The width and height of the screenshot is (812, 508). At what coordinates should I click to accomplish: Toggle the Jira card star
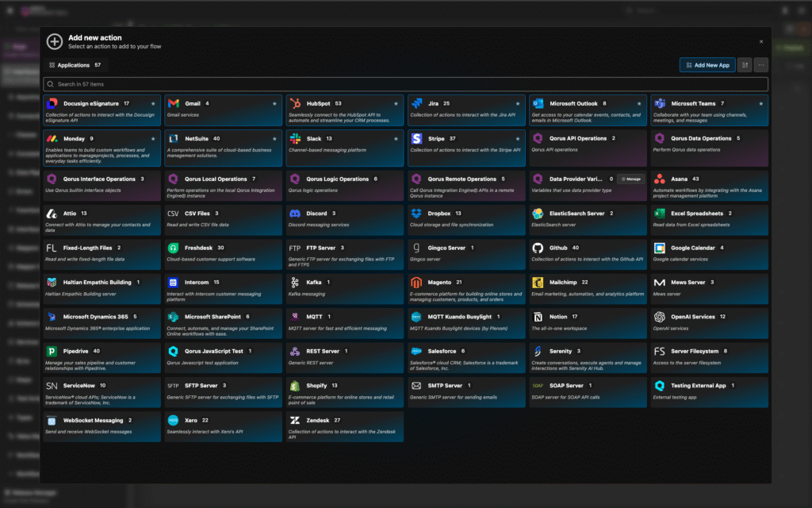pyautogui.click(x=517, y=104)
